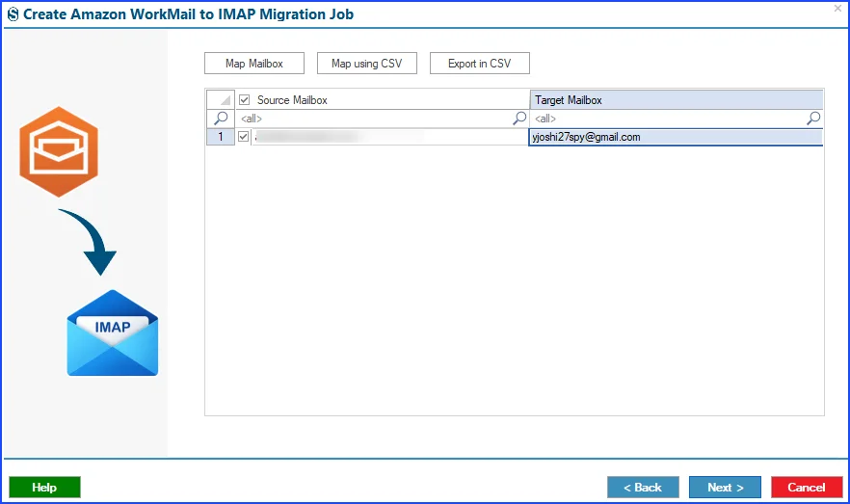The width and height of the screenshot is (850, 504).
Task: Select row number 1 header
Action: [x=221, y=137]
